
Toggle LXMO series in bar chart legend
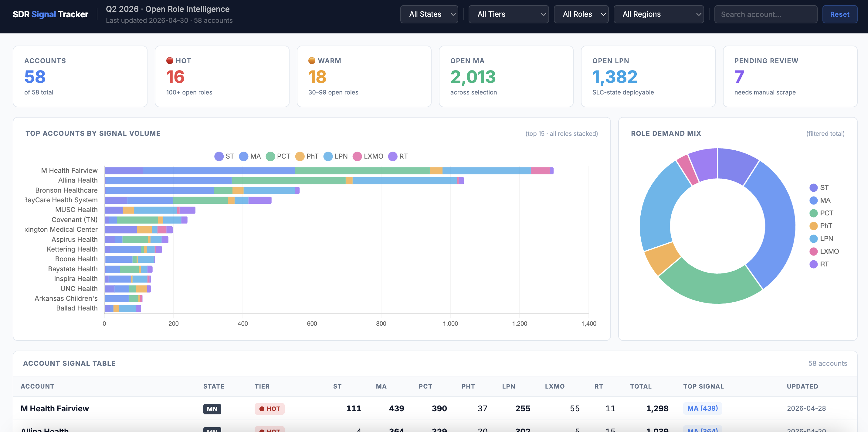(368, 156)
